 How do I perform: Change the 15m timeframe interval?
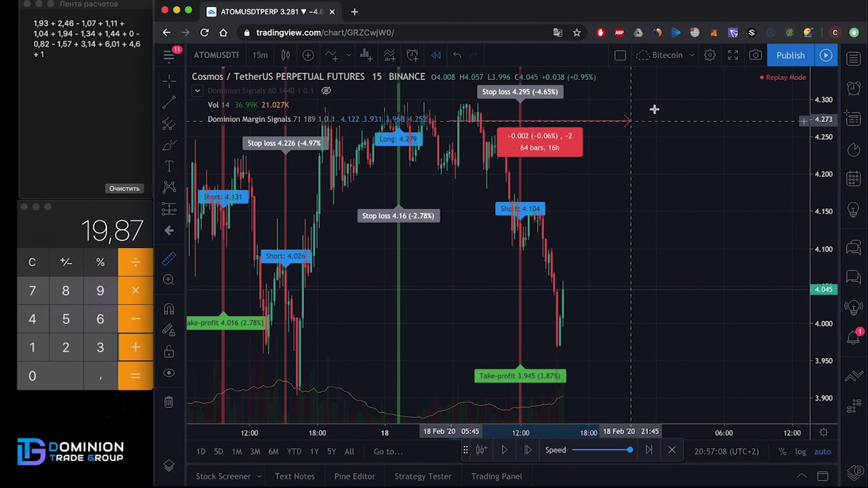point(260,55)
